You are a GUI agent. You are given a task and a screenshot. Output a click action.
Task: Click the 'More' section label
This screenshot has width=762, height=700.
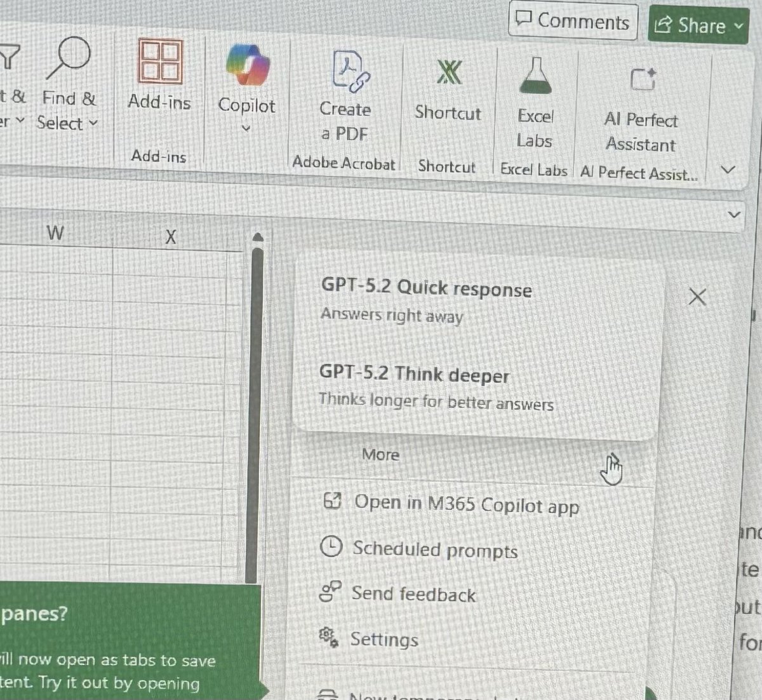[x=380, y=454]
